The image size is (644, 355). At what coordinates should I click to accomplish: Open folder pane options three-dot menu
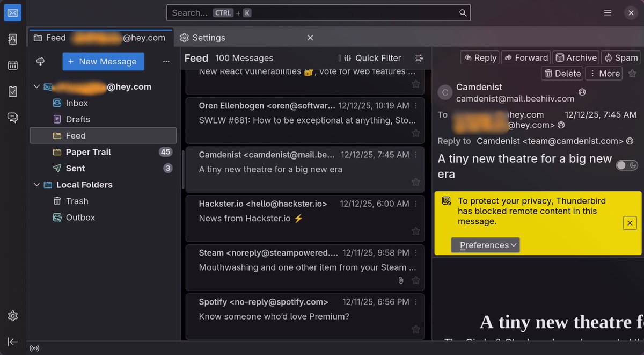[166, 62]
